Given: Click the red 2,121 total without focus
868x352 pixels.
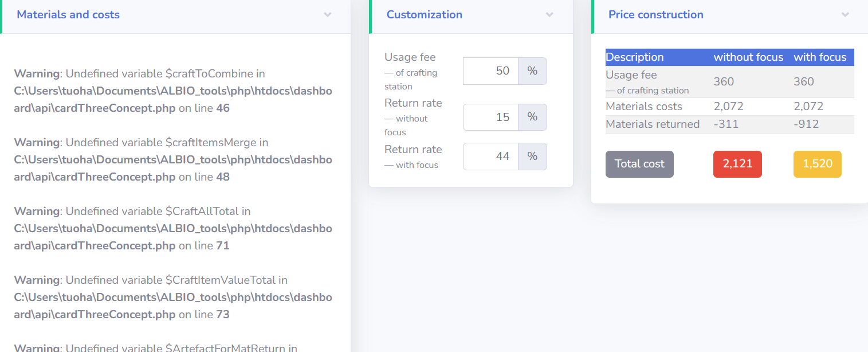Looking at the screenshot, I should [x=737, y=164].
